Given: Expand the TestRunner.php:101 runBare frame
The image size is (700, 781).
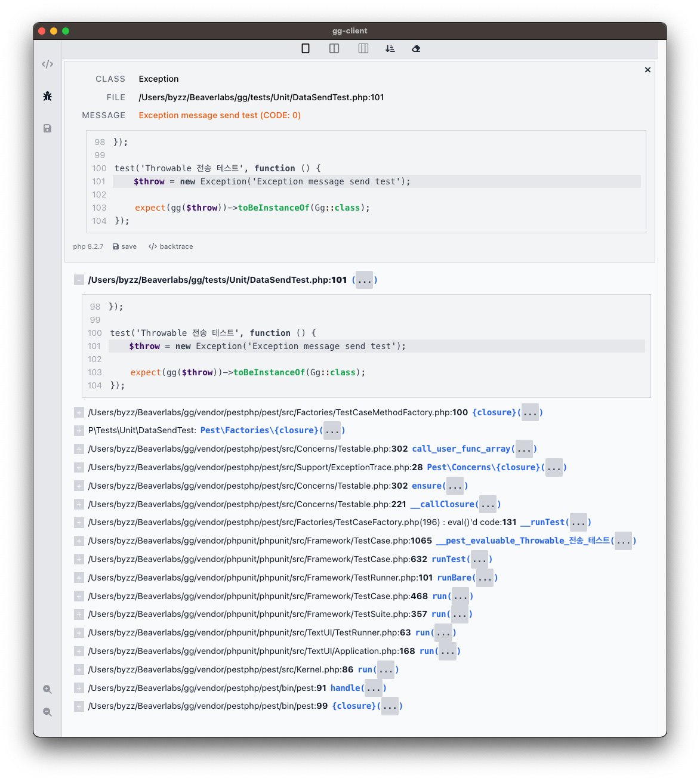Looking at the screenshot, I should click(79, 578).
